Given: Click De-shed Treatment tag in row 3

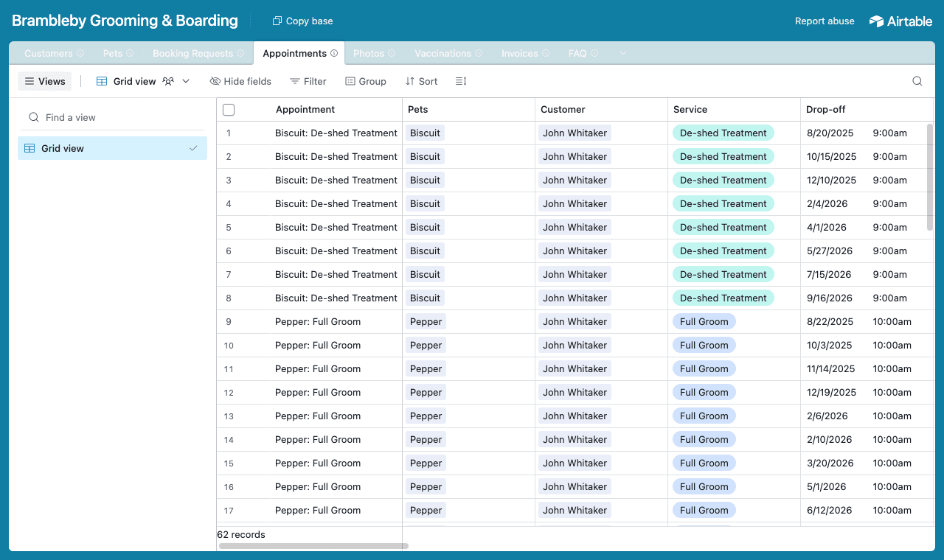Looking at the screenshot, I should pyautogui.click(x=723, y=181).
